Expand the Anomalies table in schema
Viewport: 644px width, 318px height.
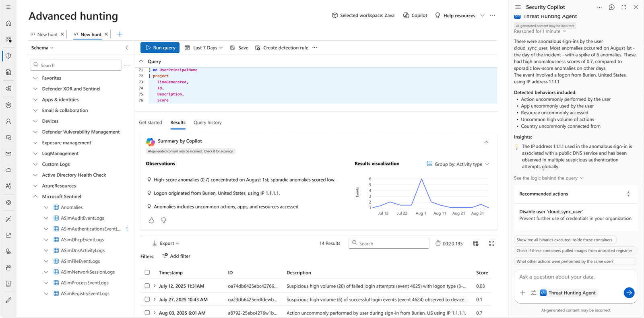[x=46, y=207]
